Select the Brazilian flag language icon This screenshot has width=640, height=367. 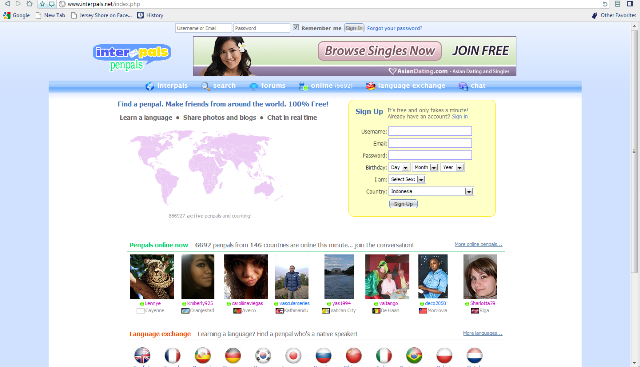[x=414, y=356]
